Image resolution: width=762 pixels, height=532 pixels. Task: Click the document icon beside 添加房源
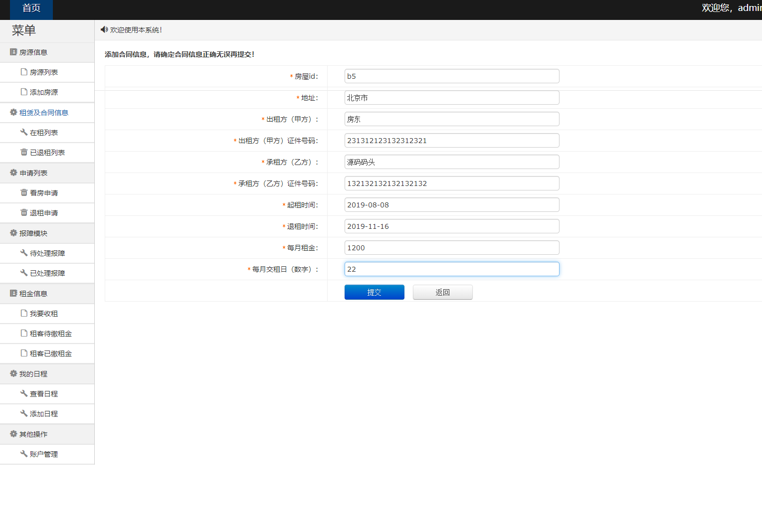point(23,92)
